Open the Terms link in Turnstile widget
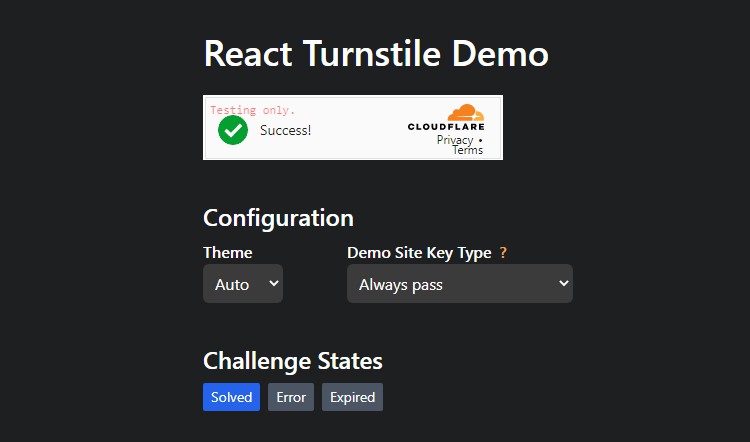This screenshot has width=750, height=442. coord(467,150)
